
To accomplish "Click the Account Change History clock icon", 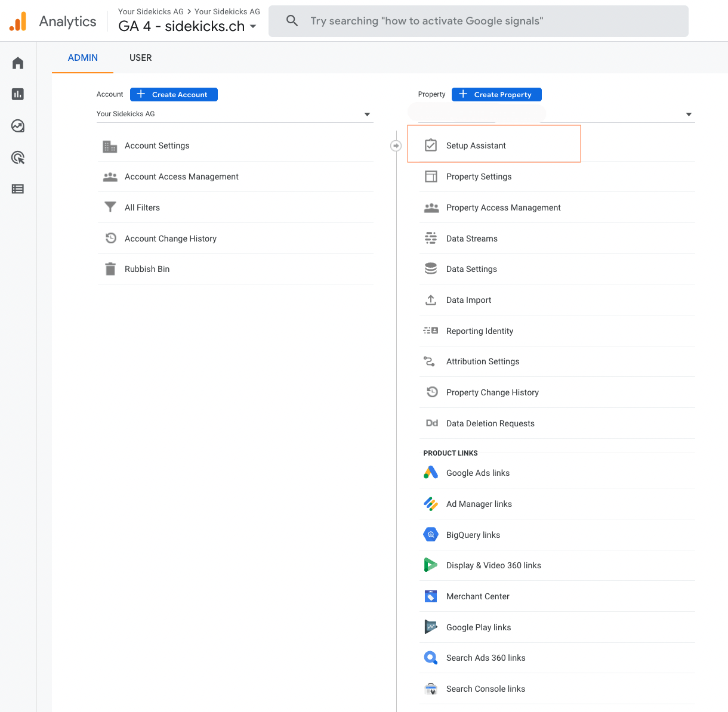I will [110, 239].
